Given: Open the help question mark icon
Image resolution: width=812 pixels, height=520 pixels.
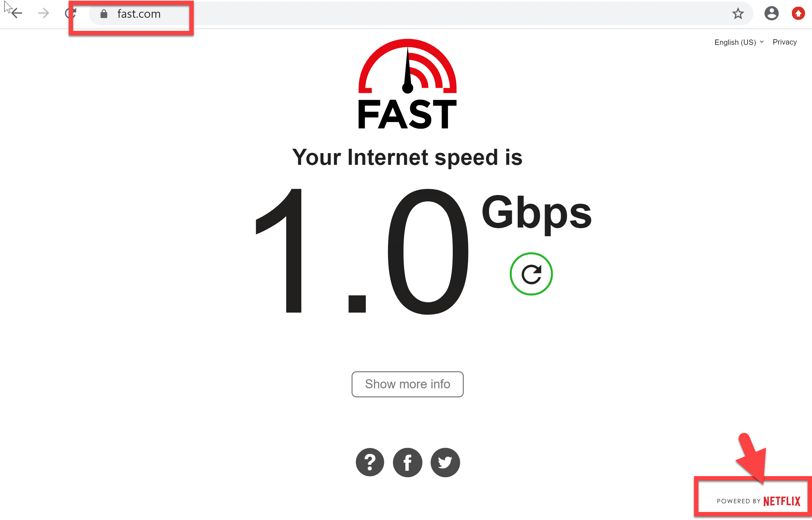Looking at the screenshot, I should click(370, 462).
